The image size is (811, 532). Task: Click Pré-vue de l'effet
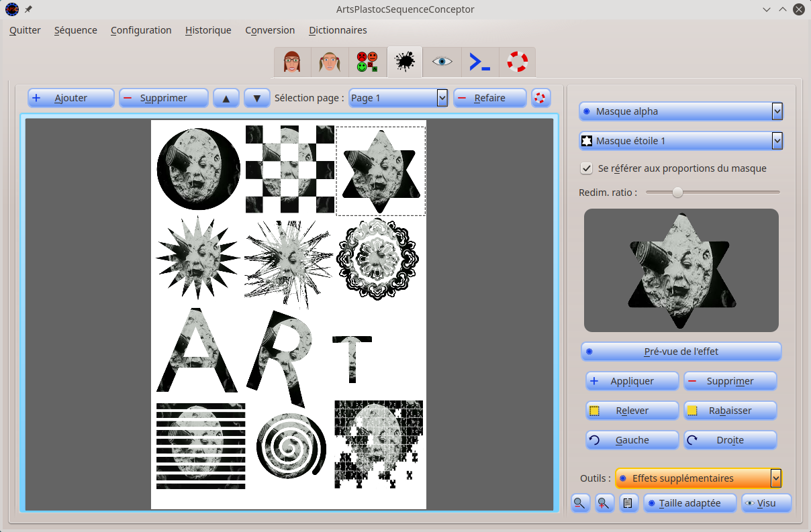point(681,352)
